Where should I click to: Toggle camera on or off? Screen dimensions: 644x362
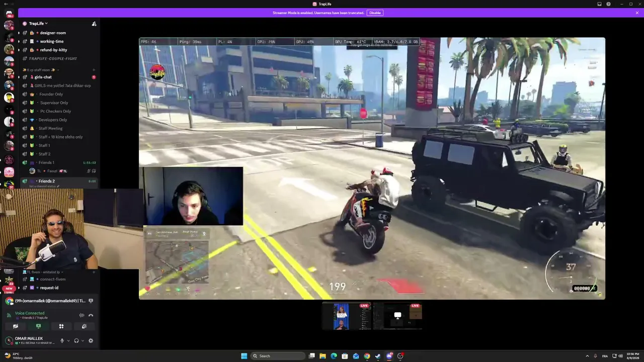click(16, 326)
